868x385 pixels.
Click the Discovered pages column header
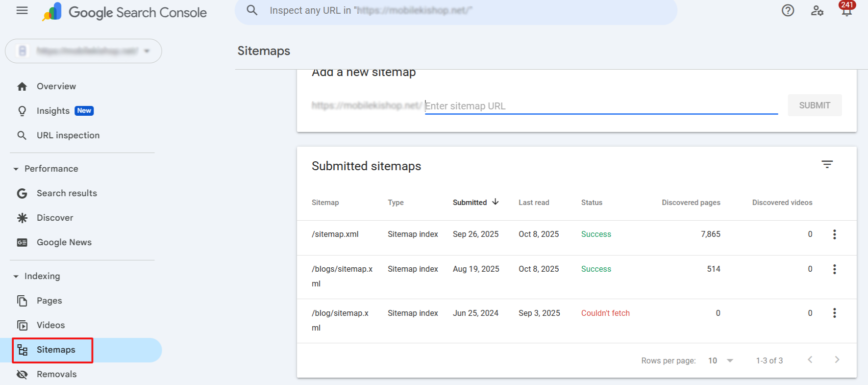pyautogui.click(x=691, y=203)
